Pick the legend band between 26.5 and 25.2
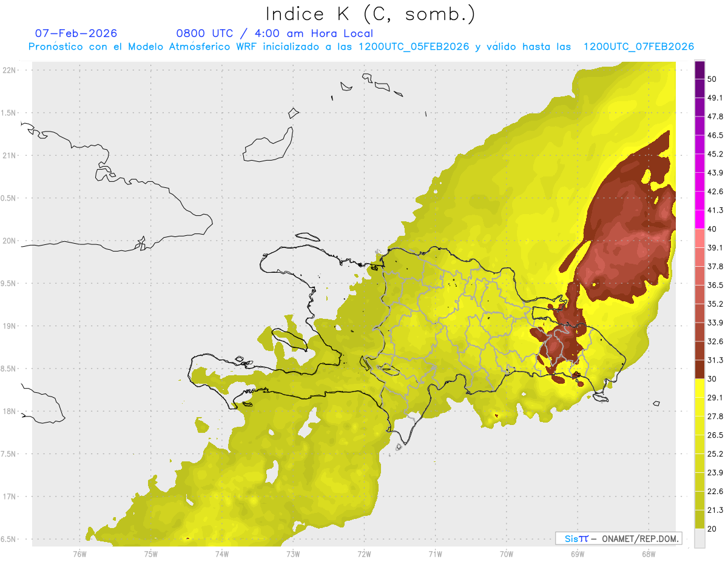Screen dimensions: 728x562 point(699,444)
